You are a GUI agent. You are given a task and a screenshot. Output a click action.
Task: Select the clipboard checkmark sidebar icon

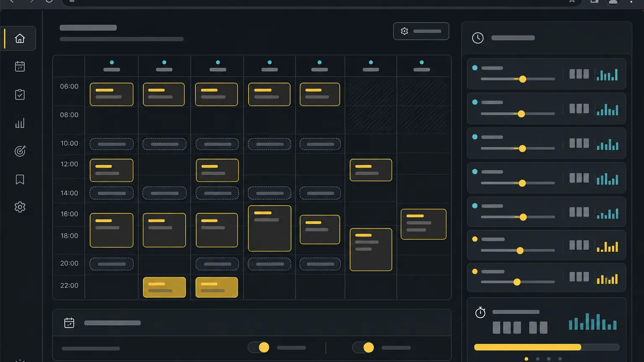(20, 95)
